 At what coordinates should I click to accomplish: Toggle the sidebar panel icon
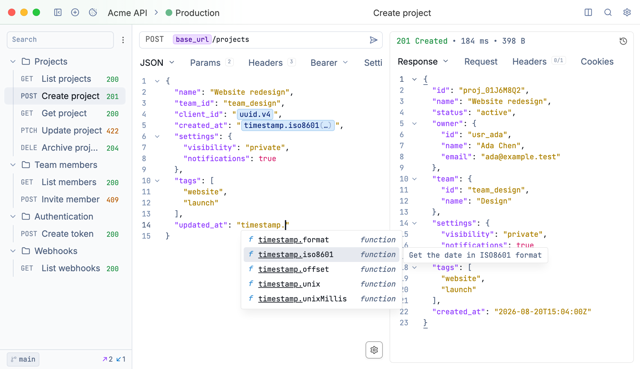[58, 13]
